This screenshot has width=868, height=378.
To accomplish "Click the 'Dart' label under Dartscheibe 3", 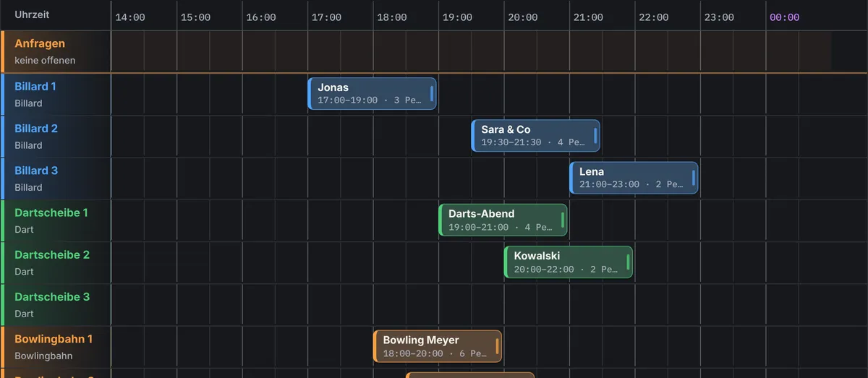I will click(x=24, y=314).
